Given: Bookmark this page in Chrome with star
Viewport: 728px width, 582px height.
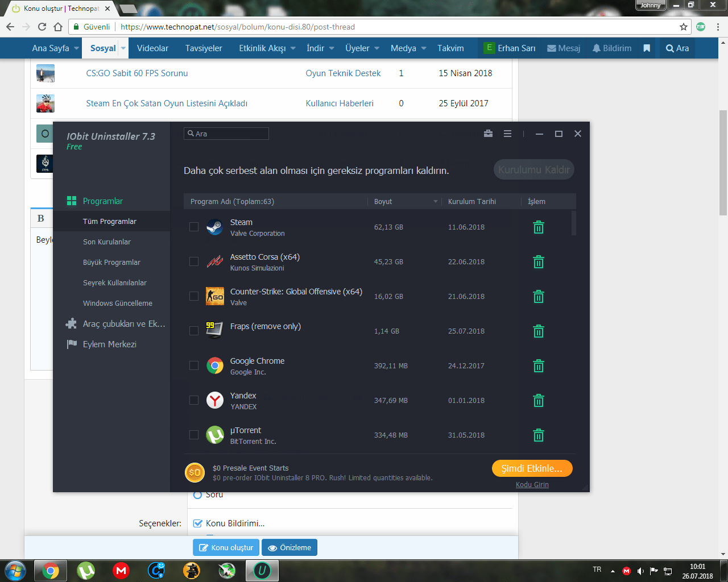Looking at the screenshot, I should pyautogui.click(x=684, y=27).
